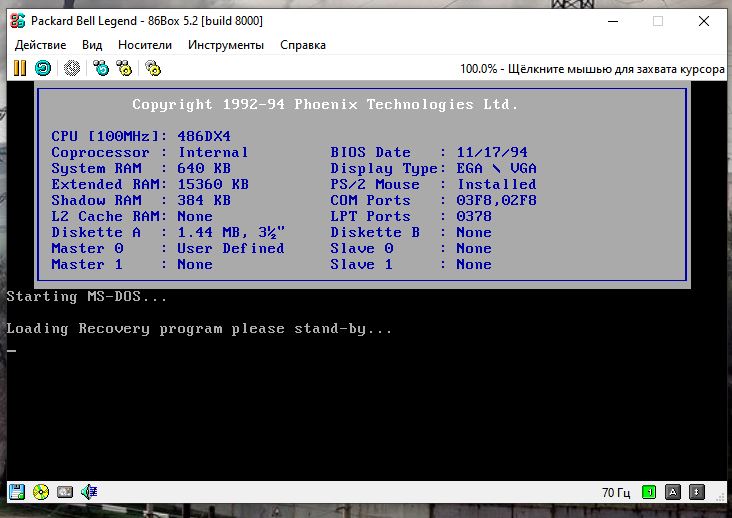Click the window title 'Packard Bell Legend - 86Box 5.2'
732x518 pixels.
click(x=114, y=21)
